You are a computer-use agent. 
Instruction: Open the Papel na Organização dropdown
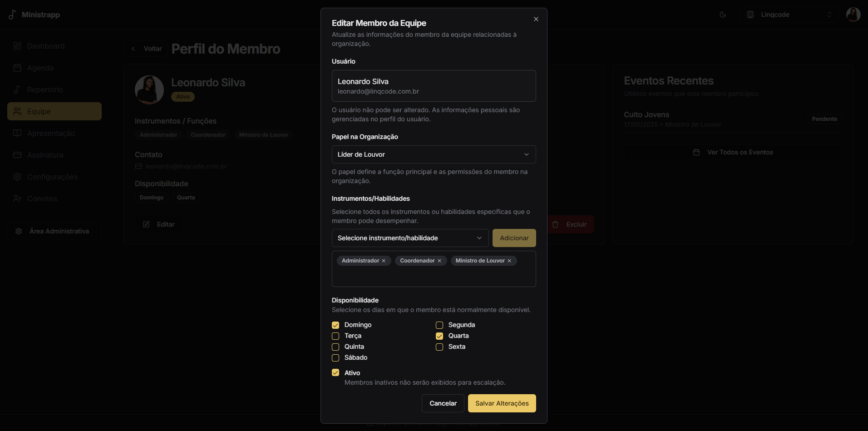[434, 154]
